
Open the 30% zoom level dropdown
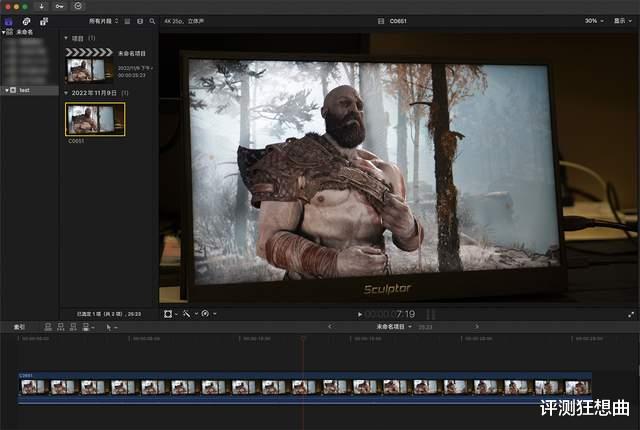coord(594,20)
